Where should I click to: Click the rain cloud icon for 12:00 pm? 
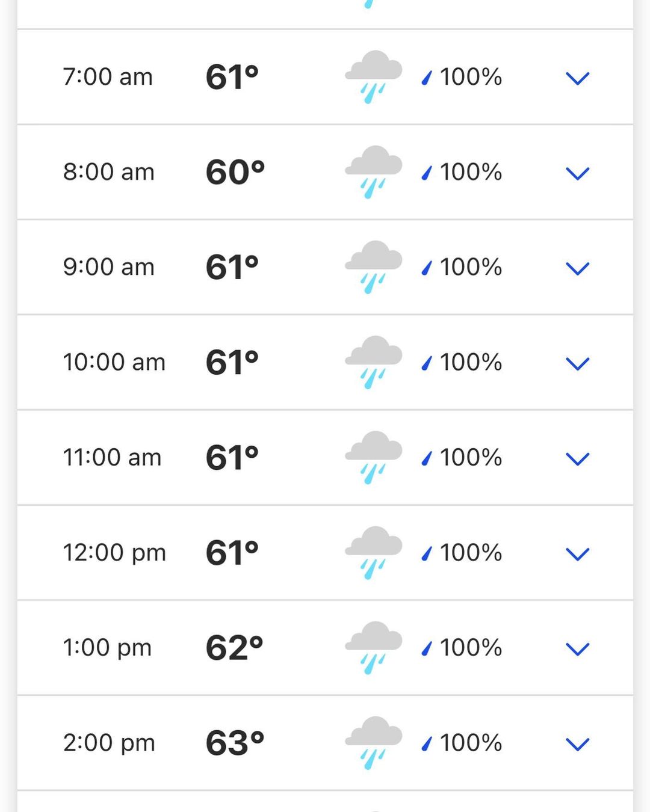pos(373,552)
